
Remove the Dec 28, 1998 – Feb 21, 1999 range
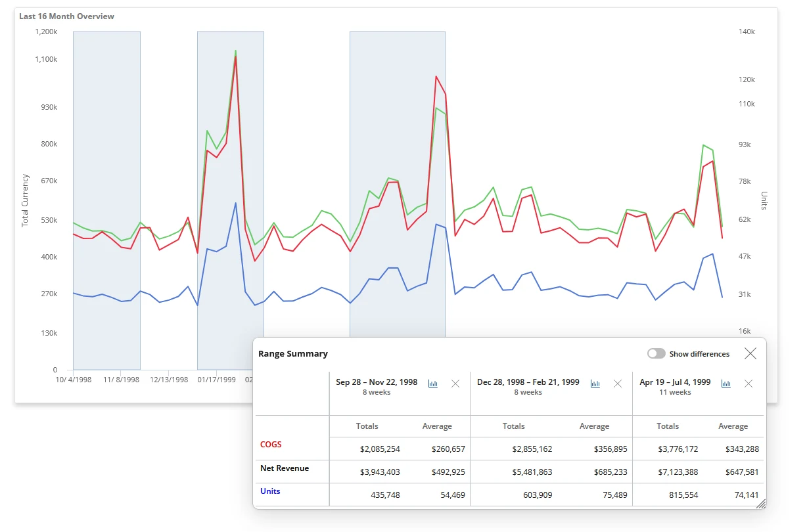tap(618, 384)
